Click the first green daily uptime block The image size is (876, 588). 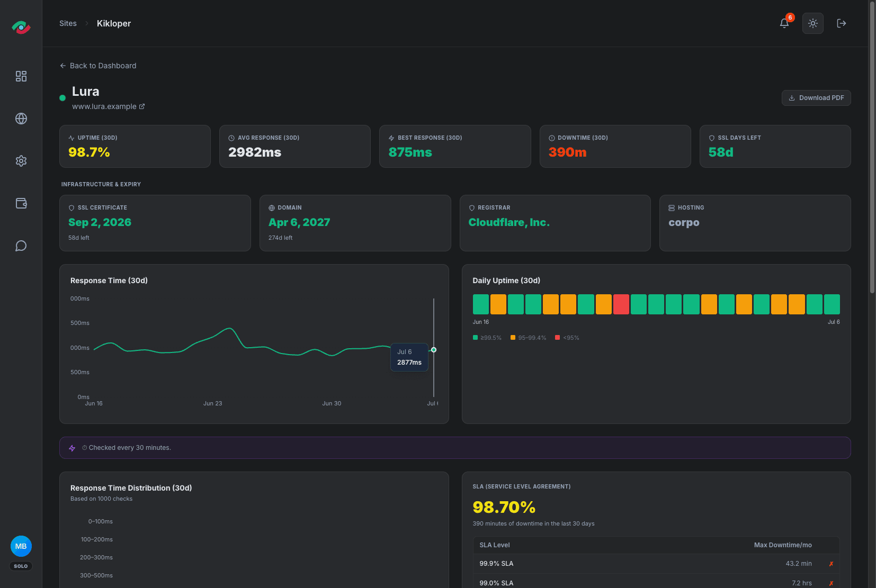point(481,304)
